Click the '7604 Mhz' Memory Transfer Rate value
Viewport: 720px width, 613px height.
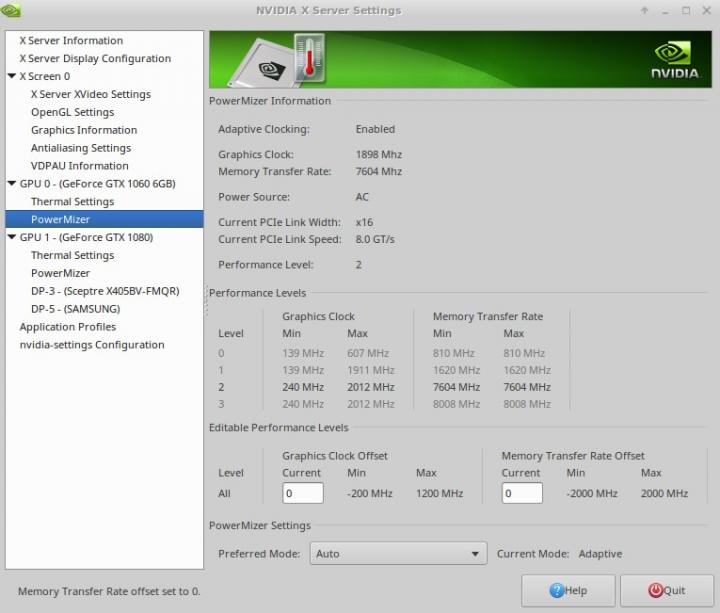[x=379, y=171]
